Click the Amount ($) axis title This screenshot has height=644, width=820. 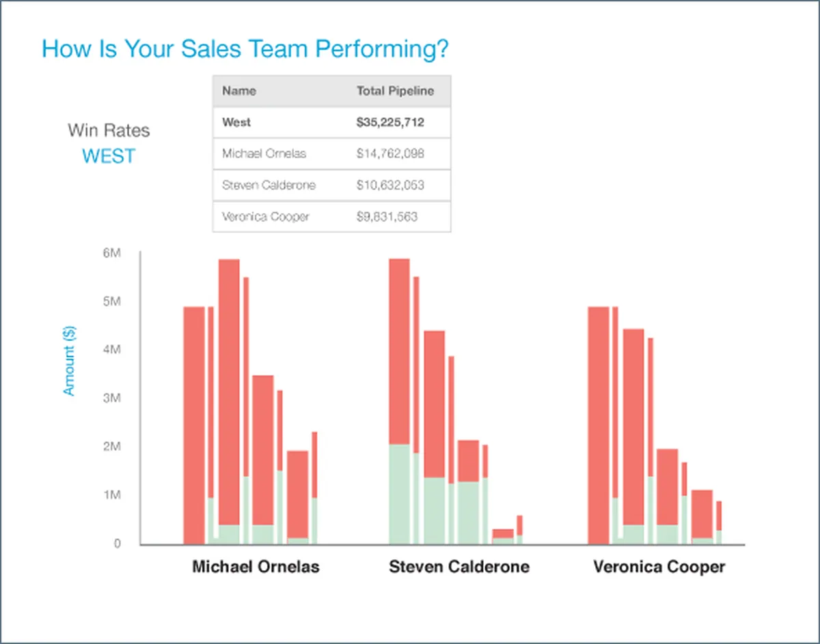(69, 361)
